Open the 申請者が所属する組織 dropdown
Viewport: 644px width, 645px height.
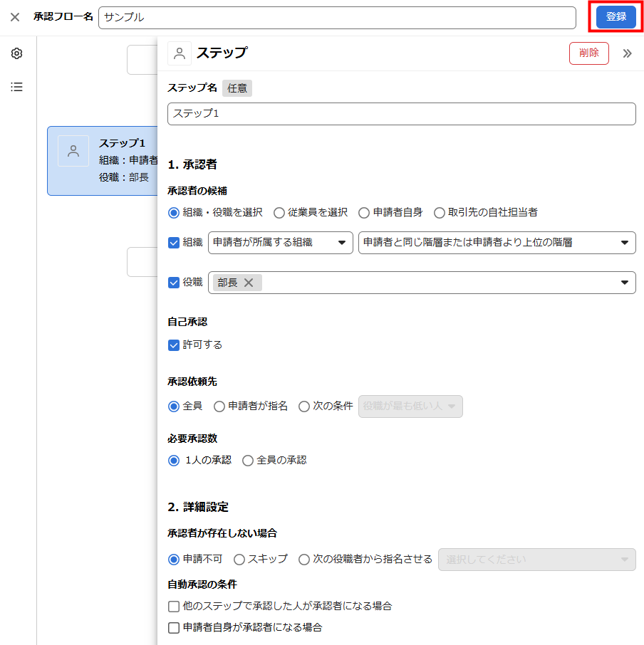[281, 242]
